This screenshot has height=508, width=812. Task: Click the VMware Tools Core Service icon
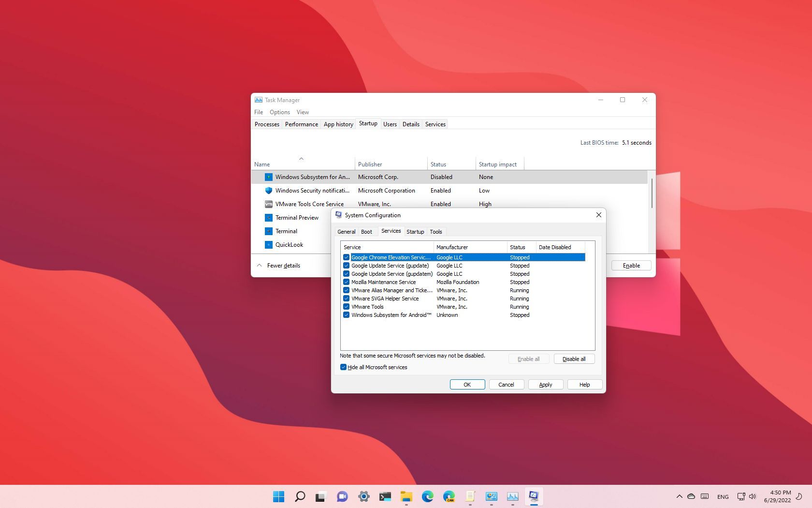tap(269, 204)
